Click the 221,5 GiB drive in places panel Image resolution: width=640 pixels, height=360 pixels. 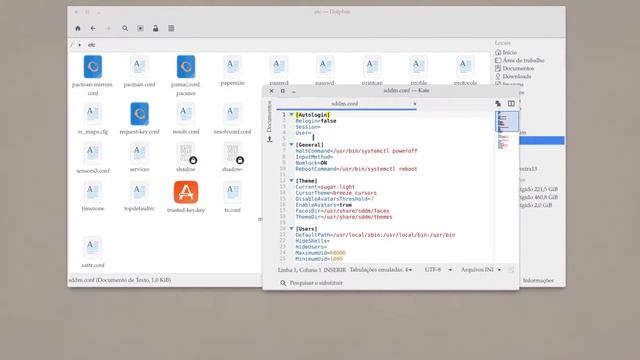point(539,189)
